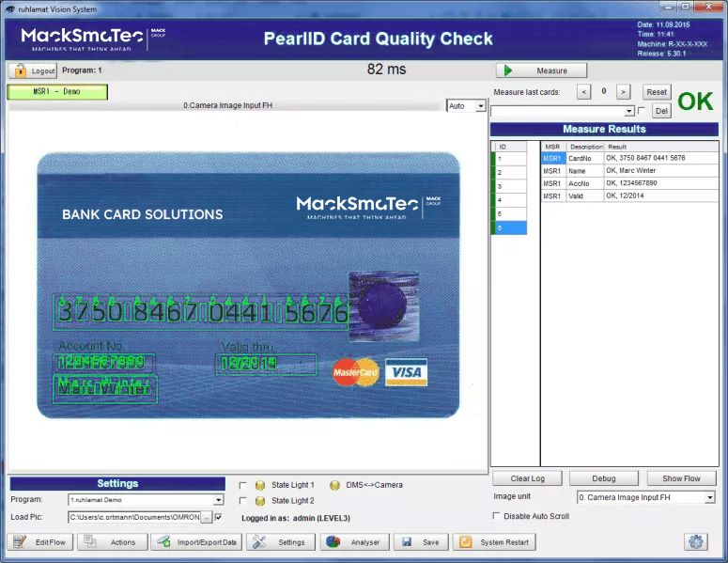Toggle the State Light 1 checkbox
The height and width of the screenshot is (563, 728).
pos(242,485)
